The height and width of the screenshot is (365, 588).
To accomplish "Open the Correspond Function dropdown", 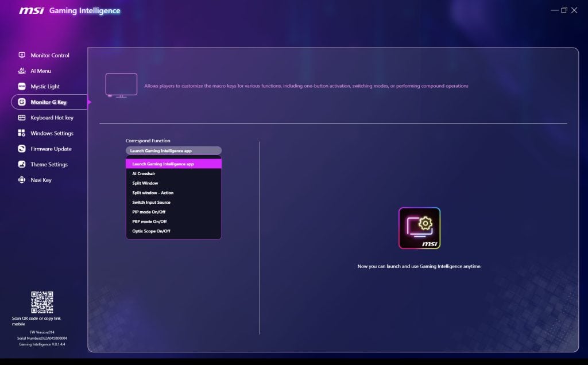I will tap(173, 150).
